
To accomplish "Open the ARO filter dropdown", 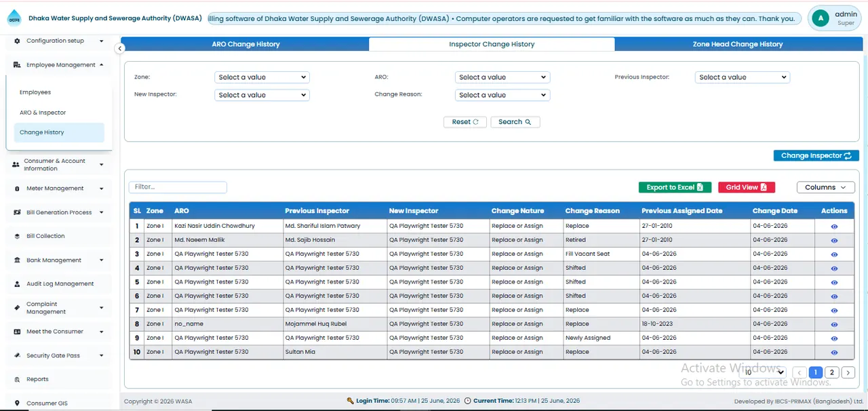I will 502,77.
